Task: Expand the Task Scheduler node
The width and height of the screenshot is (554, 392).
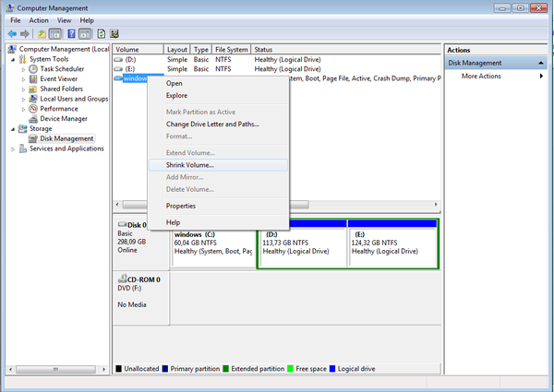Action: (x=23, y=69)
